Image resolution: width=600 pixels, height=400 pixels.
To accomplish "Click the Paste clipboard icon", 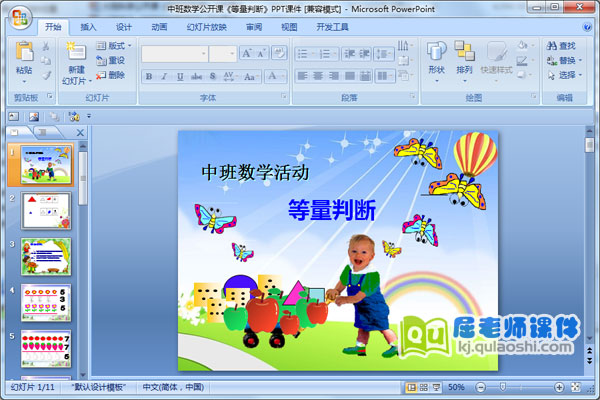I will click(x=24, y=51).
